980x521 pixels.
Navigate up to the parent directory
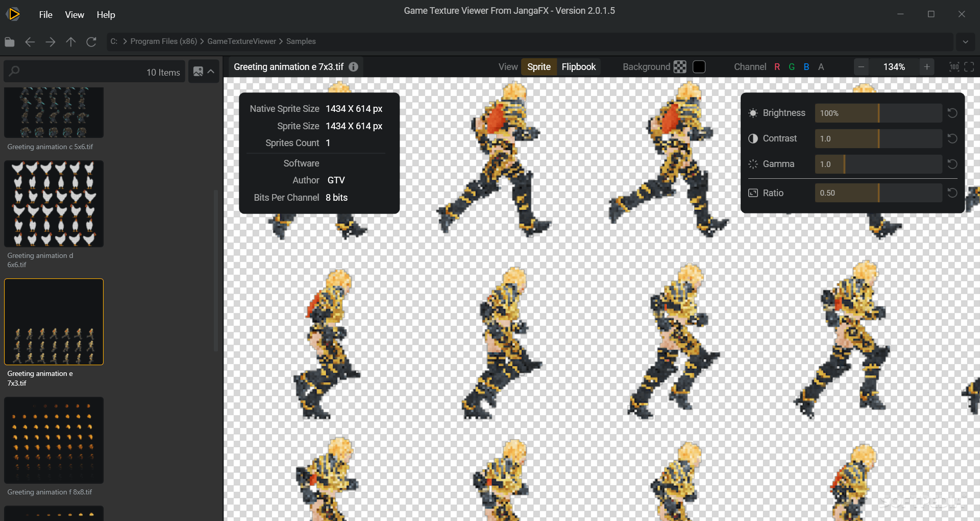[71, 42]
